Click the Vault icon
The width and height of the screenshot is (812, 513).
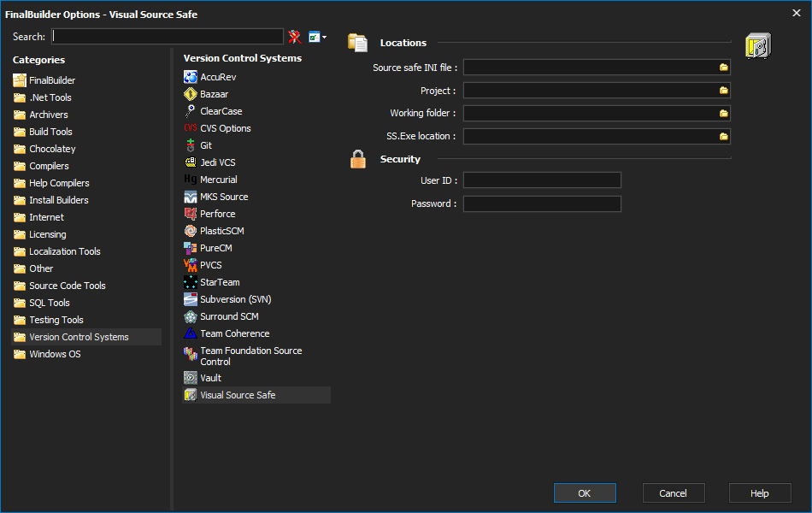pos(191,378)
